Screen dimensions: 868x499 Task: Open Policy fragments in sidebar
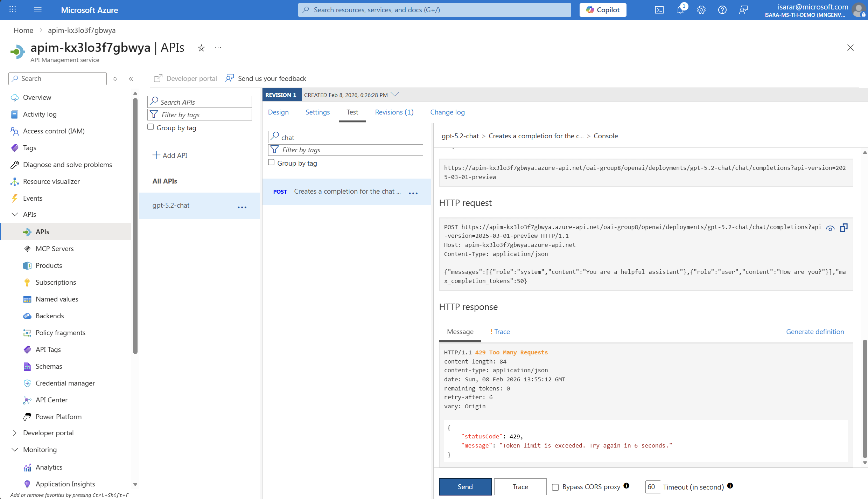pyautogui.click(x=61, y=333)
